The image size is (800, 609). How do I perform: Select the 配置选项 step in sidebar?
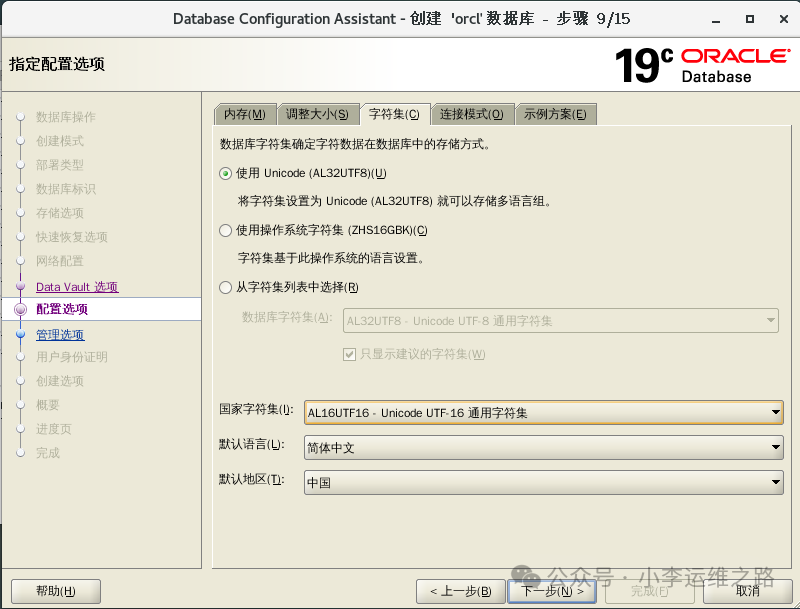coord(62,309)
